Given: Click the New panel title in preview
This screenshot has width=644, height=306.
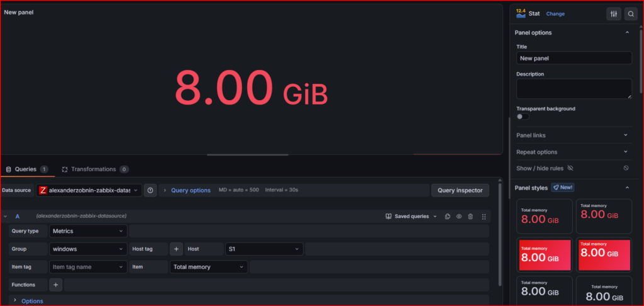Looking at the screenshot, I should tap(19, 13).
